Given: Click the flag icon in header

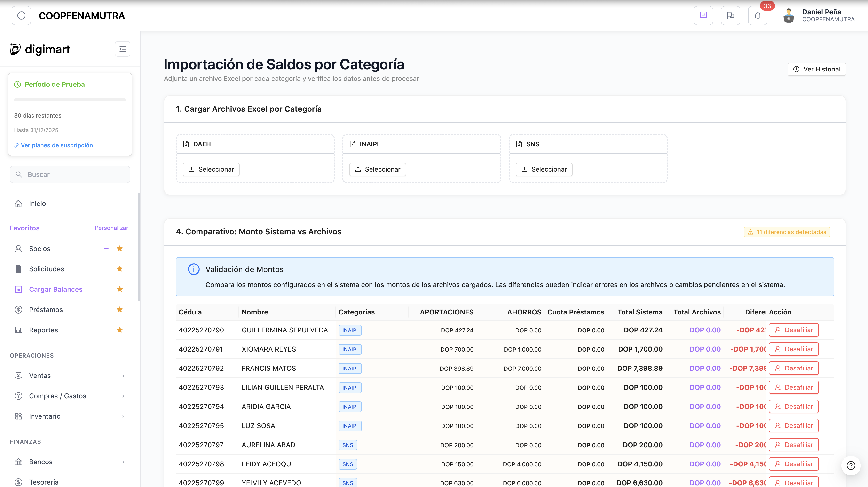Looking at the screenshot, I should [730, 16].
